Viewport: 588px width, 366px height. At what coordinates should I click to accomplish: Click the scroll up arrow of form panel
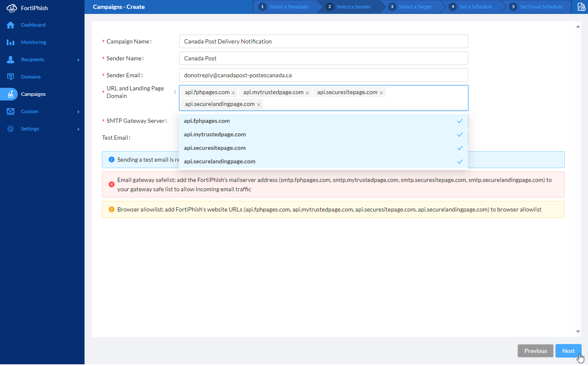[x=578, y=27]
